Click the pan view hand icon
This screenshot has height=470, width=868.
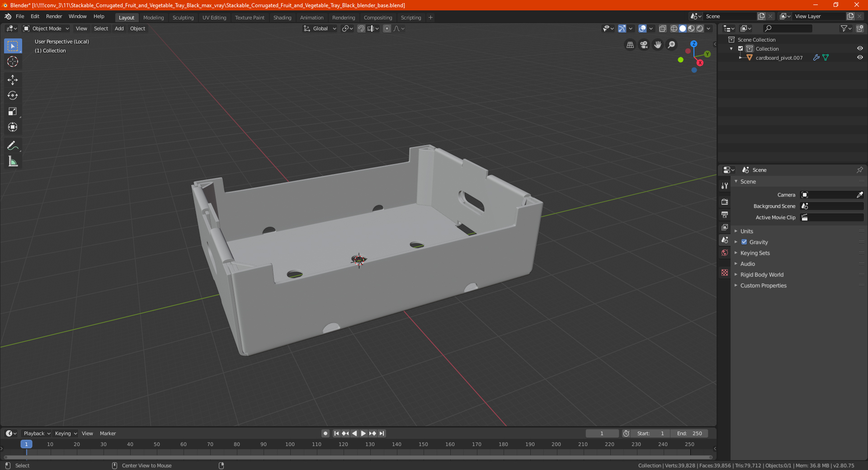658,45
